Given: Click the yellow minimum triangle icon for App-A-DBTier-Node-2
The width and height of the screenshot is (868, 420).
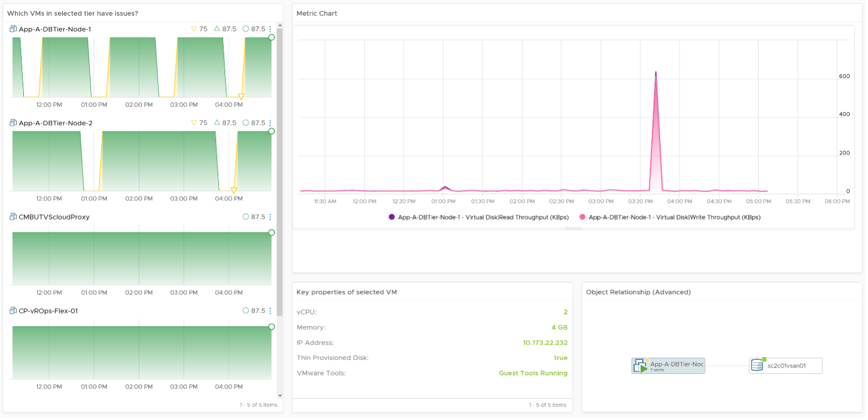Looking at the screenshot, I should [194, 123].
